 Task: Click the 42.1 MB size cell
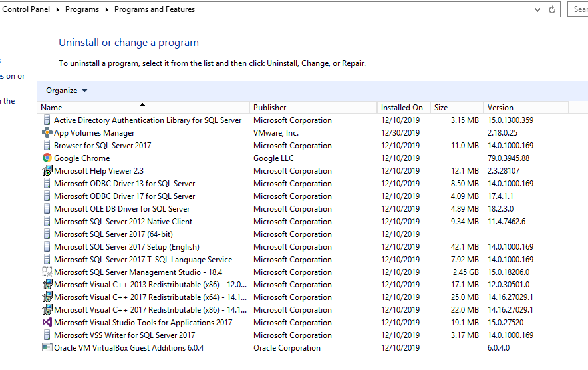[x=465, y=246]
